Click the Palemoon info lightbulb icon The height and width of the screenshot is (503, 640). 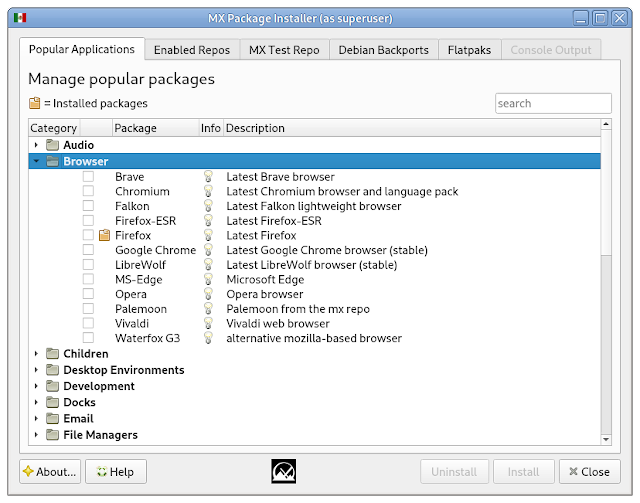pyautogui.click(x=208, y=309)
